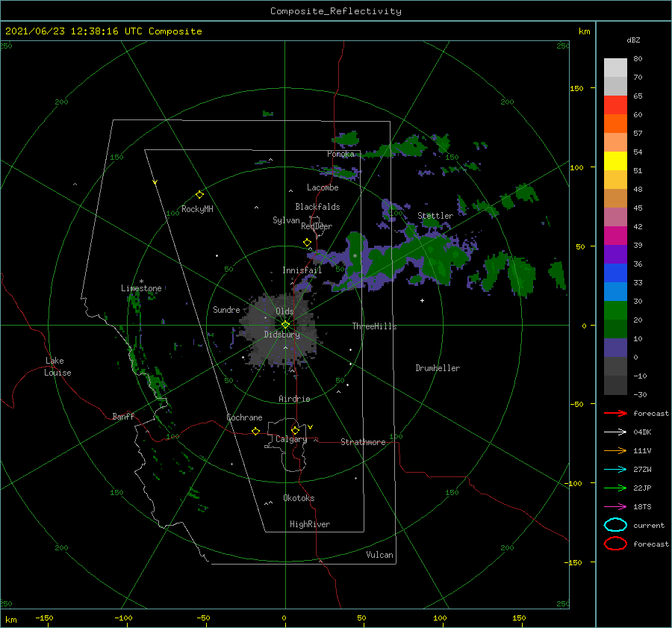672x628 pixels.
Task: Click the Banff town label
Action: coord(123,416)
